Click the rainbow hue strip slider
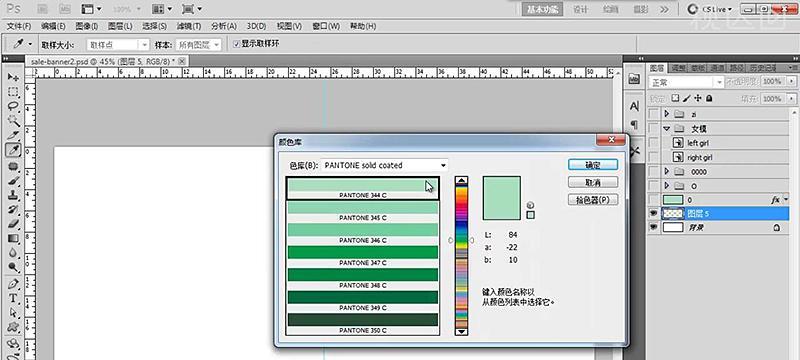 [x=461, y=255]
